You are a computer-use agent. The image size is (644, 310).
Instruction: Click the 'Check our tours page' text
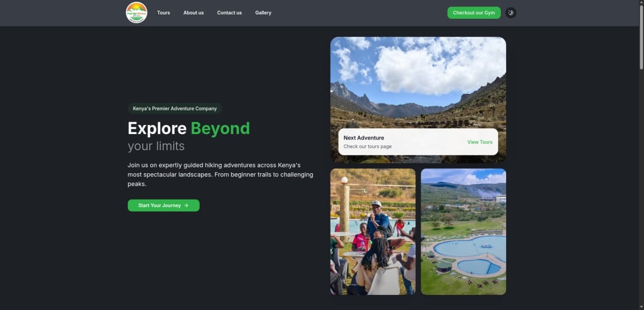coord(367,146)
